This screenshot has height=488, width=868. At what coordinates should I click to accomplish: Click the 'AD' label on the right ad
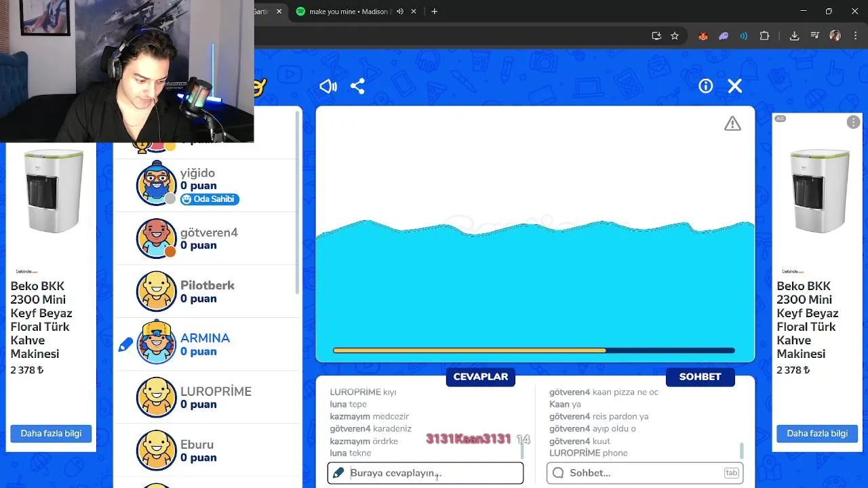click(780, 119)
